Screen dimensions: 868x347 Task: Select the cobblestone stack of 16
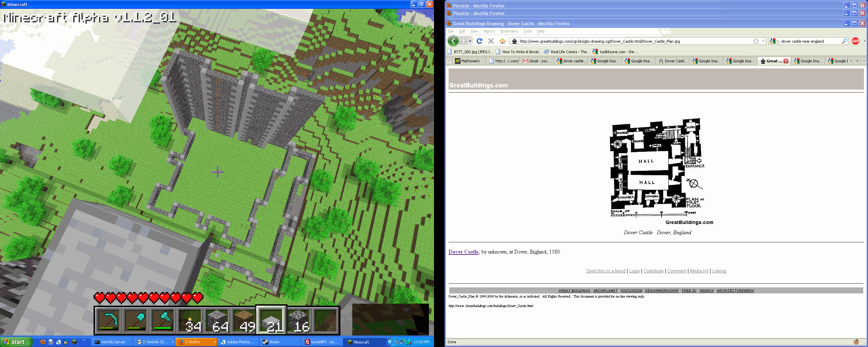tap(298, 320)
